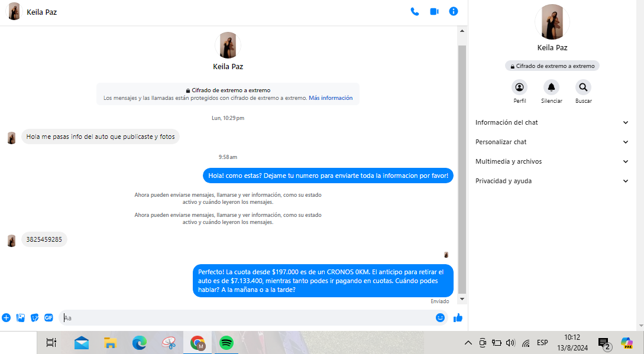Screen dimensions: 644x354
Task: Open more actions plus icon beside message box
Action: pyautogui.click(x=7, y=318)
